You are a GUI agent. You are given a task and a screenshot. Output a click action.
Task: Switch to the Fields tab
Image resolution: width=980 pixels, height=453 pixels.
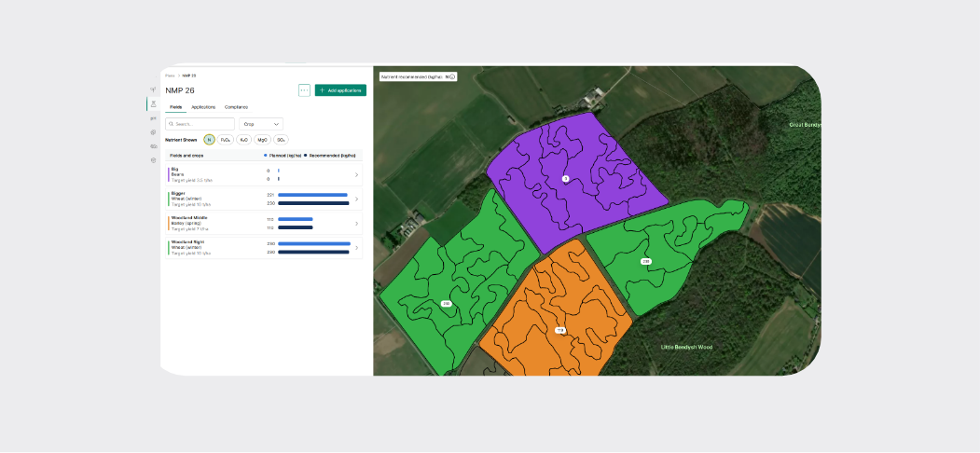point(175,107)
